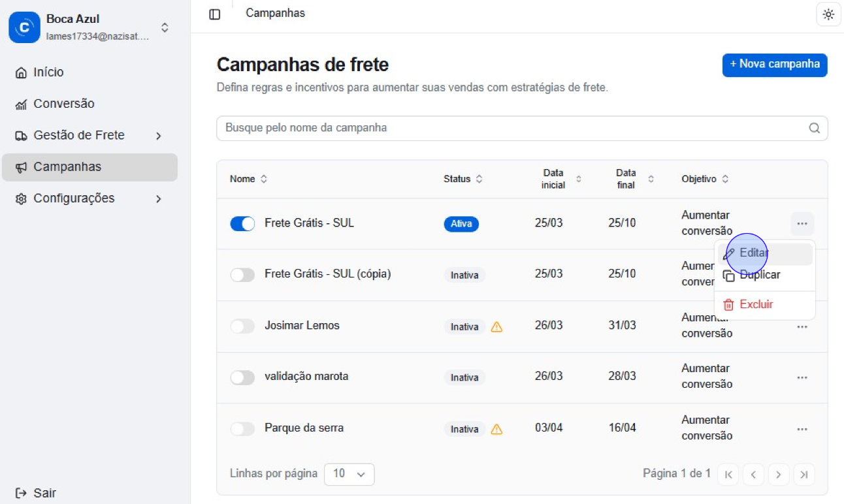Viewport: 844px width, 504px height.
Task: Open the more options for Frete Grátis - SUL
Action: tap(802, 224)
